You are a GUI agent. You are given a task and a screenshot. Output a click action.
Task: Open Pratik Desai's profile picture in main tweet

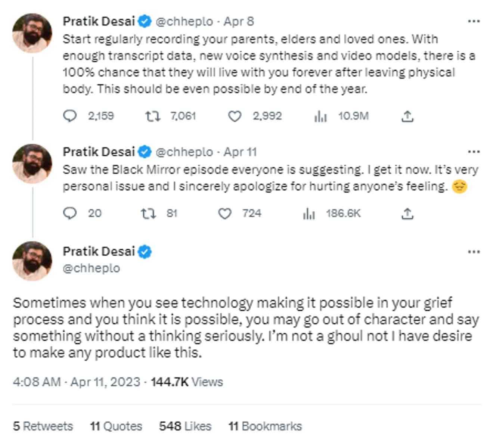tap(32, 261)
